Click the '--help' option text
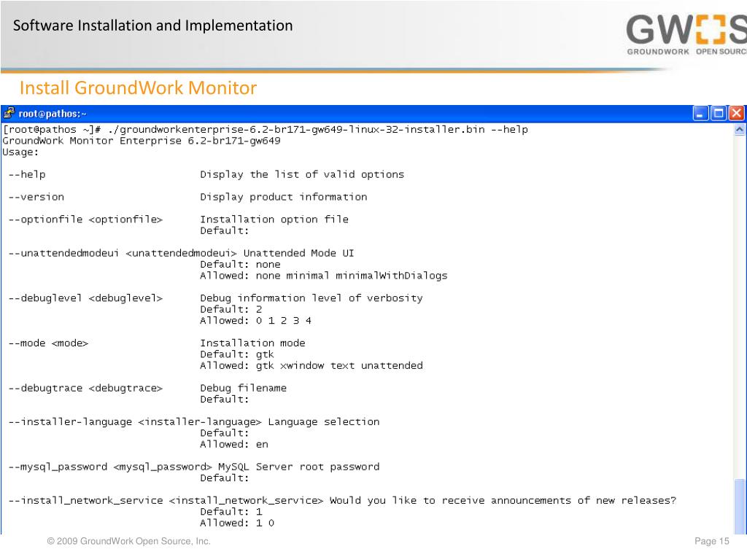Screen dimensions: 747x560 [x=27, y=175]
